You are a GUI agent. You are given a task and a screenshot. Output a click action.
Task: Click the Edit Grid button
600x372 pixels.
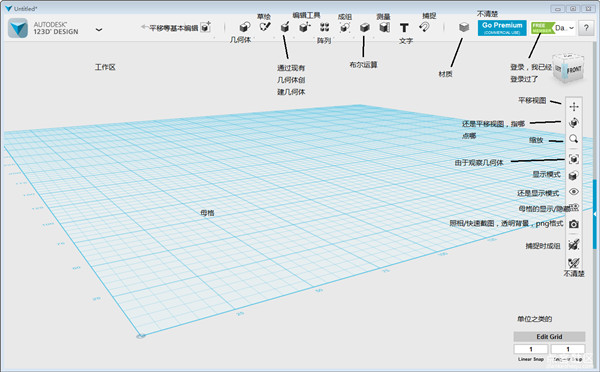tap(549, 336)
